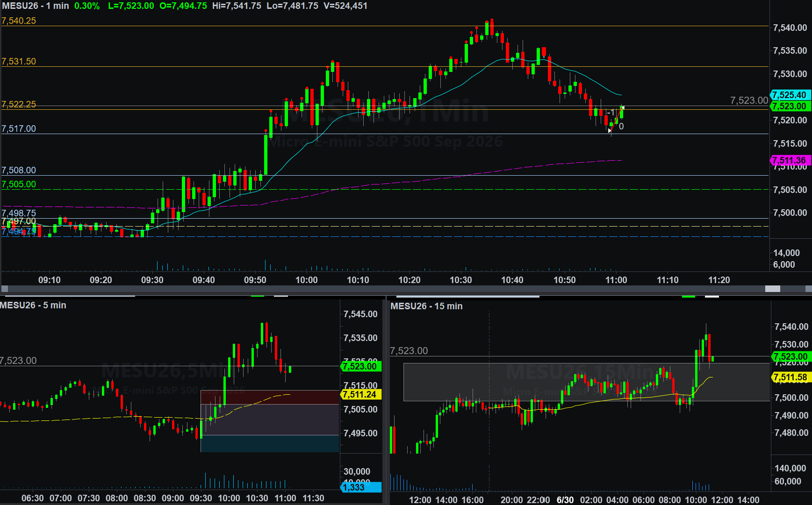Click the yellow 7,511.24 tag on 5 min chart
The width and height of the screenshot is (812, 505).
coord(360,394)
